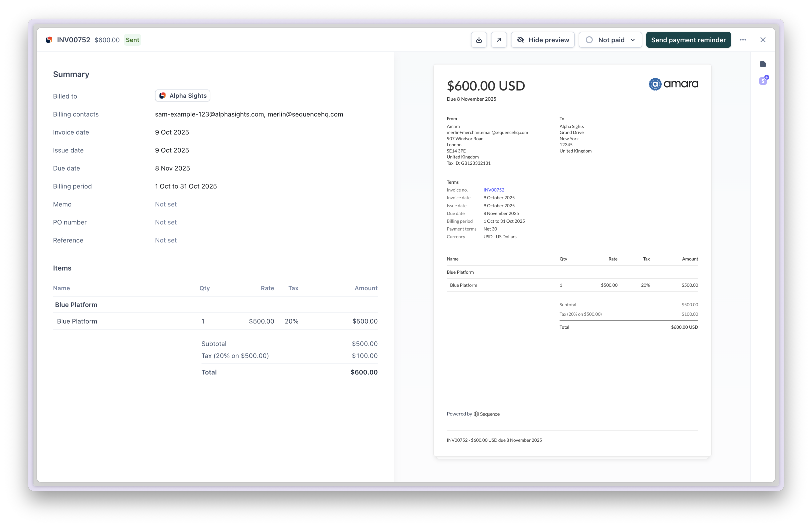The height and width of the screenshot is (528, 812).
Task: Click PO number Not set field
Action: (x=166, y=222)
